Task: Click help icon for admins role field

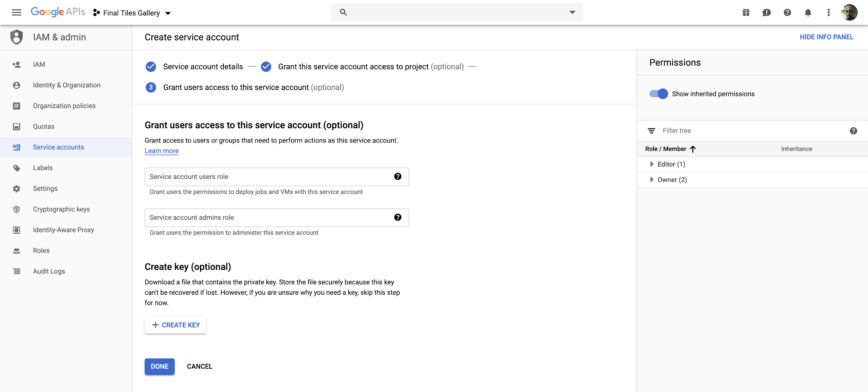Action: pos(398,218)
